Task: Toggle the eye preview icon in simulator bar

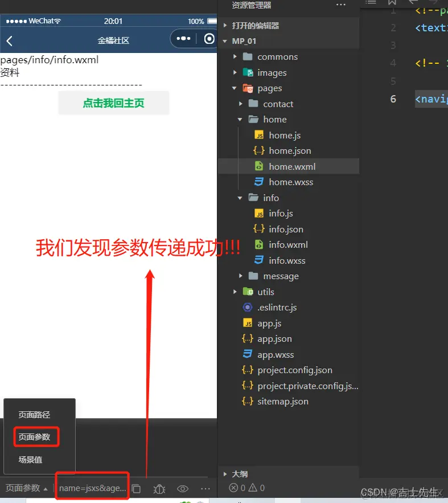Action: [183, 489]
